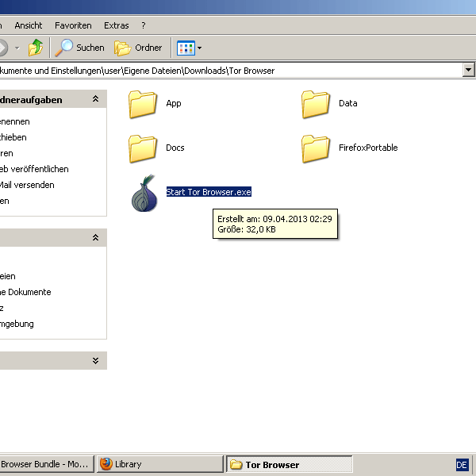Image resolution: width=476 pixels, height=476 pixels.
Task: Click the address bar path field
Action: pyautogui.click(x=231, y=71)
